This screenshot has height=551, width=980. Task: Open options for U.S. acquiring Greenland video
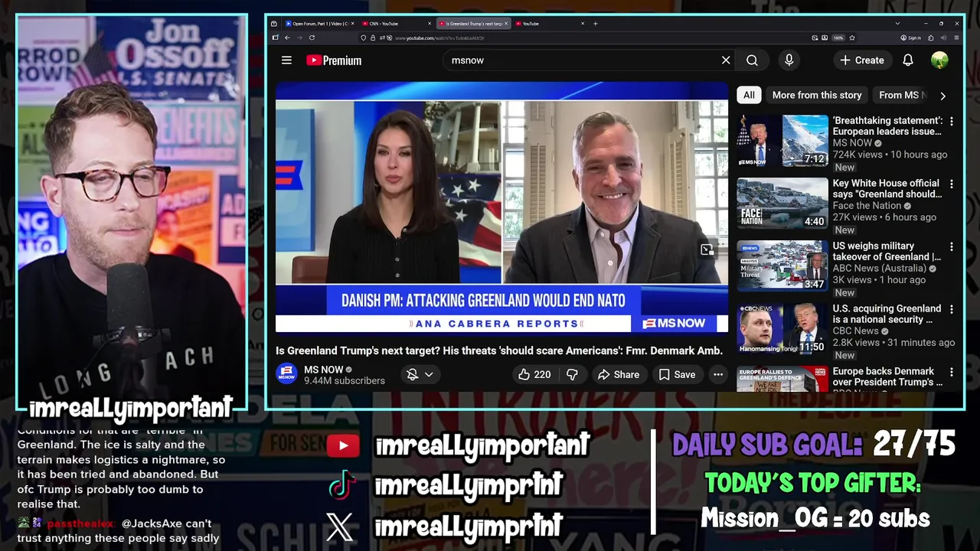(x=952, y=310)
